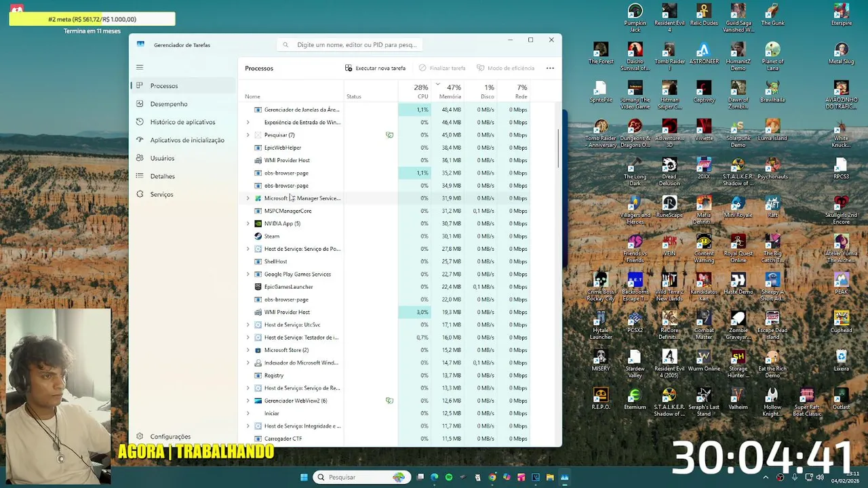Expand the Microsoft Manager Service row
868x488 pixels.
click(248, 199)
